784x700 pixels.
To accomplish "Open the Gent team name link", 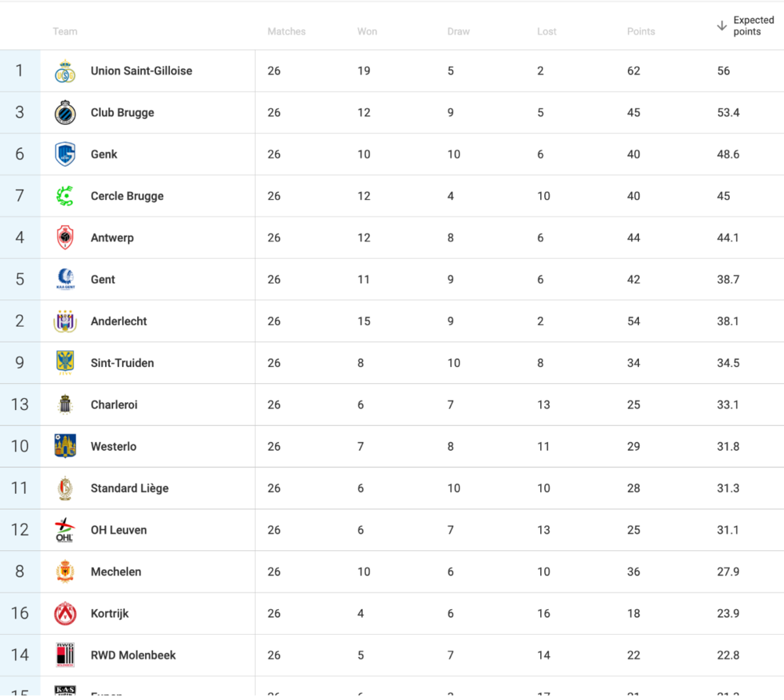I will click(103, 280).
